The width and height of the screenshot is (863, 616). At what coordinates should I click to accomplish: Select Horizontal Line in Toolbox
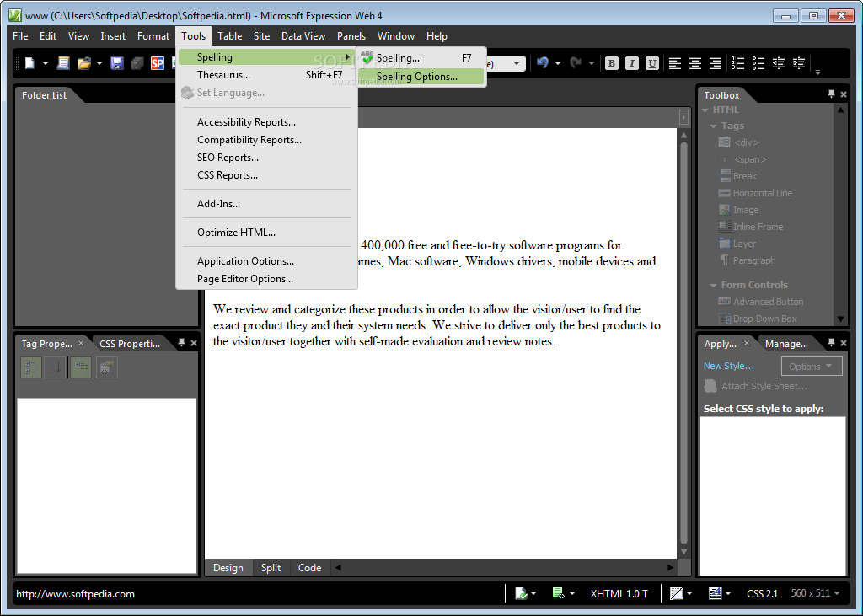755,193
